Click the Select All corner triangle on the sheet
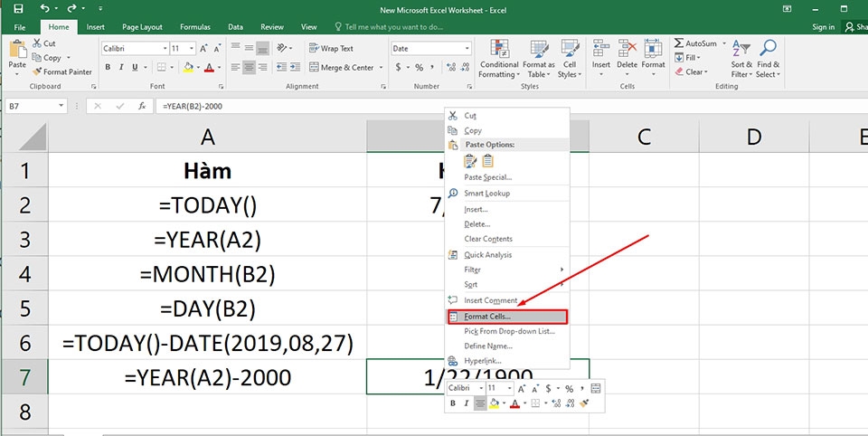Viewport: 868px width, 436px height. (33, 137)
